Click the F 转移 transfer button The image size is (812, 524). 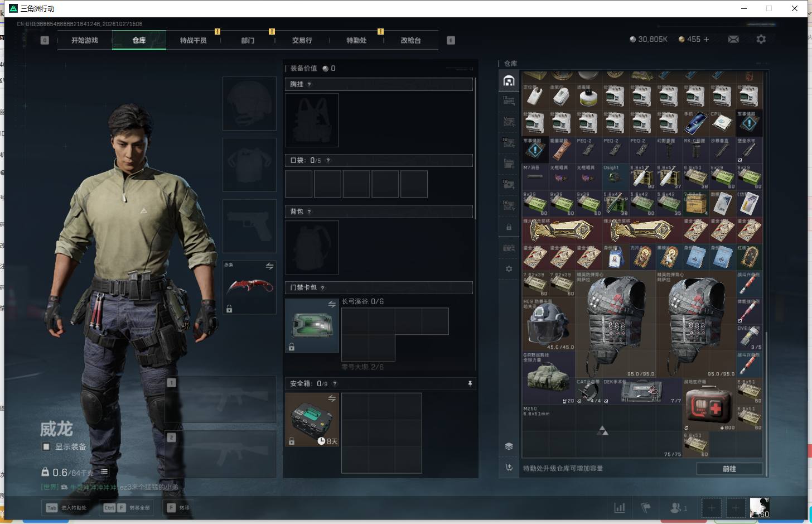tap(178, 508)
